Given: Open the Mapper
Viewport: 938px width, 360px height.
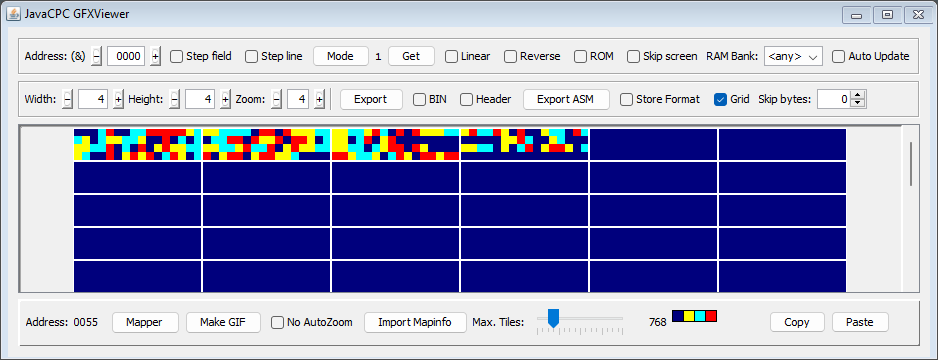Looking at the screenshot, I should (x=144, y=322).
